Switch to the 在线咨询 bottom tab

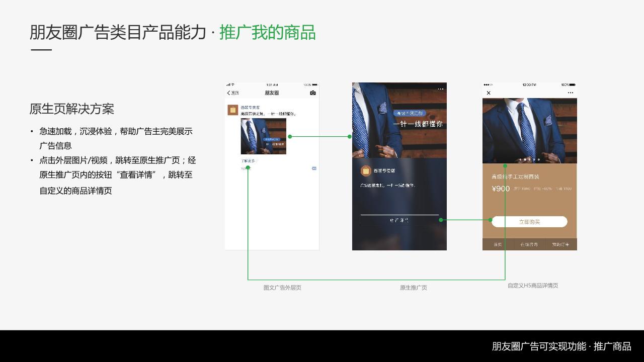(x=529, y=244)
